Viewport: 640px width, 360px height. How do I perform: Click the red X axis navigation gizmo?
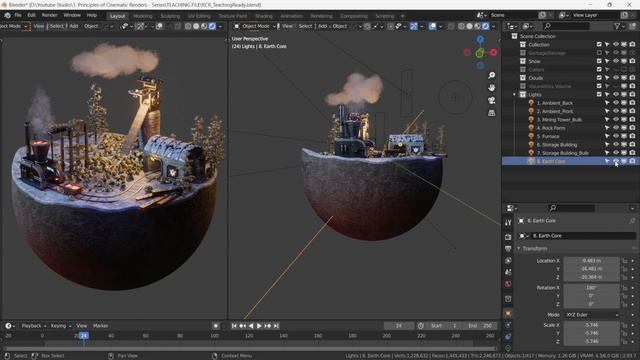point(493,53)
